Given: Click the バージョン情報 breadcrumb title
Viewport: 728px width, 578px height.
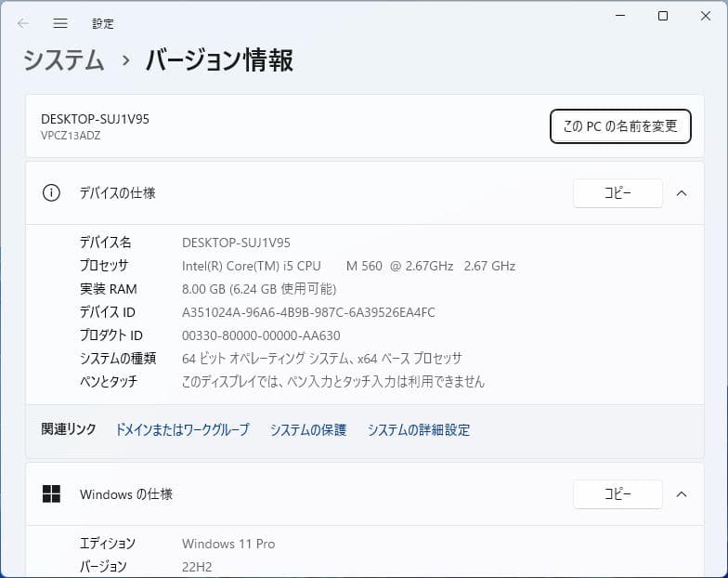Looking at the screenshot, I should pyautogui.click(x=219, y=60).
